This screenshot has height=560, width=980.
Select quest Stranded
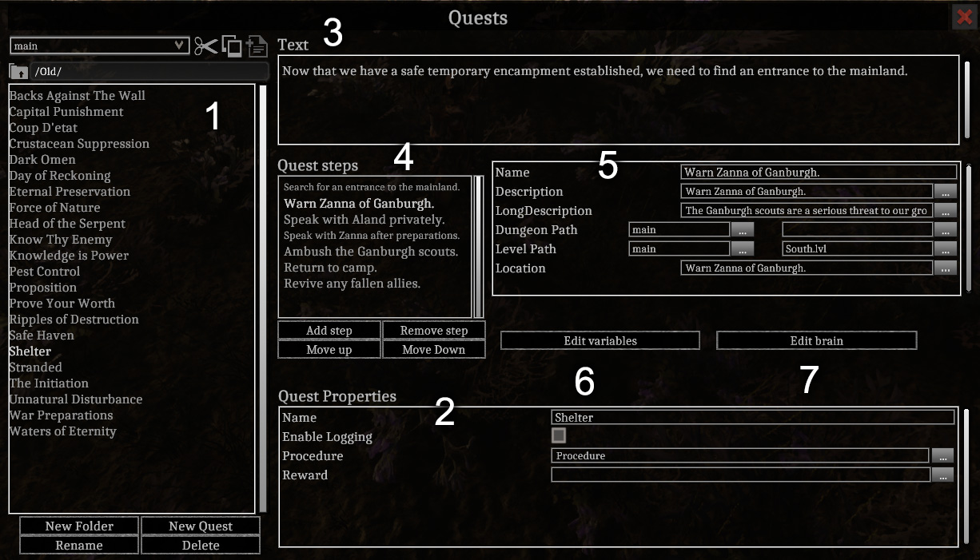pos(35,367)
